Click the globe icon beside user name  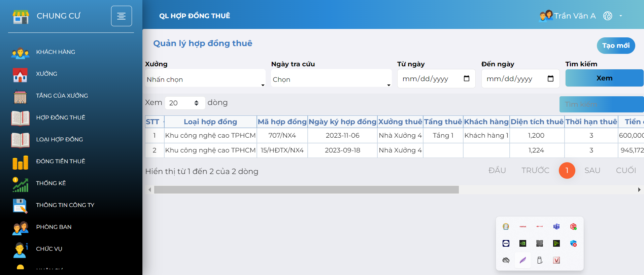click(x=608, y=16)
